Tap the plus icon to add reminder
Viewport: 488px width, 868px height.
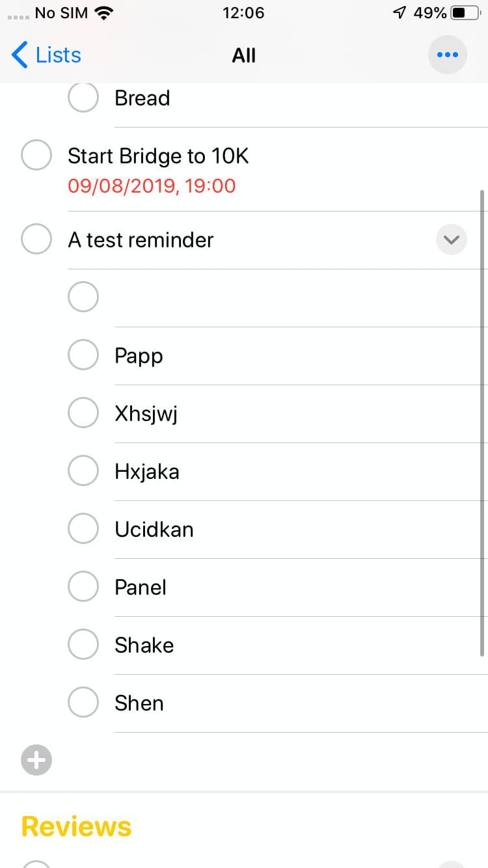click(x=36, y=760)
